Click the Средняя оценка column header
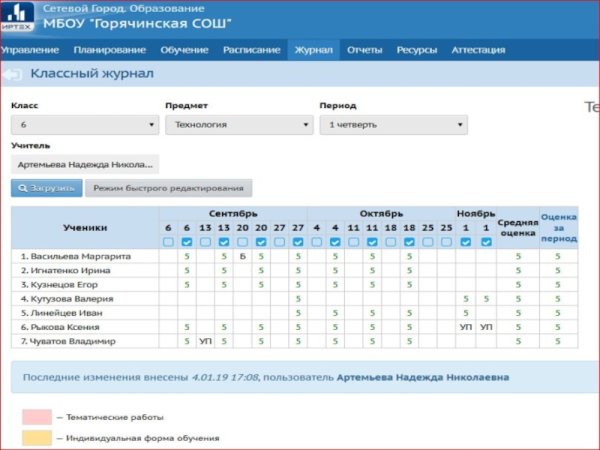 point(518,228)
